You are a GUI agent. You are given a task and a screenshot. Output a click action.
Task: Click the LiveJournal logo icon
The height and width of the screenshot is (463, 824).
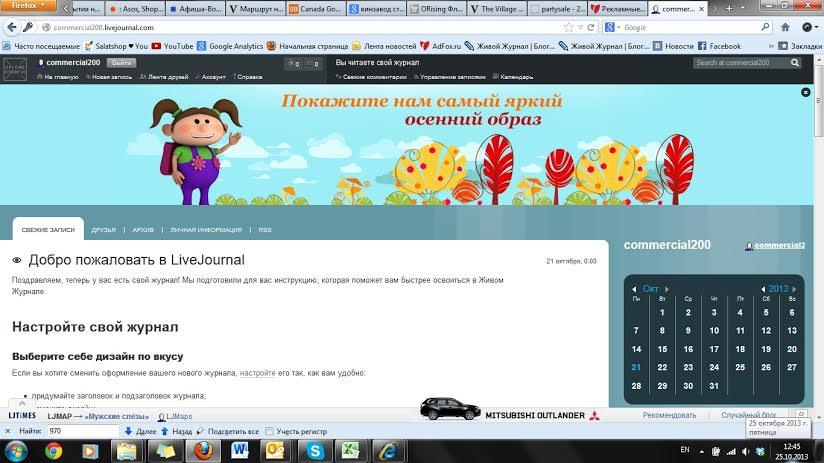[x=14, y=69]
